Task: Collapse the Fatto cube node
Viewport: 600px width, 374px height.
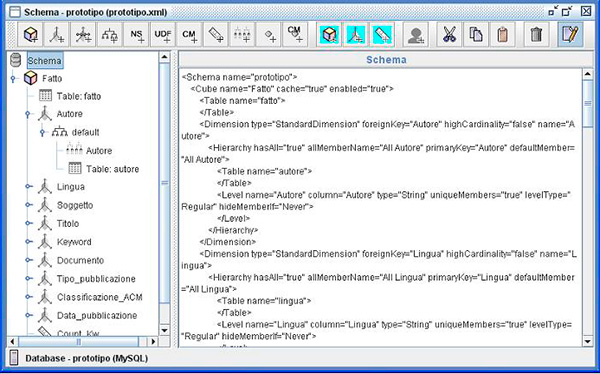Action: 13,79
